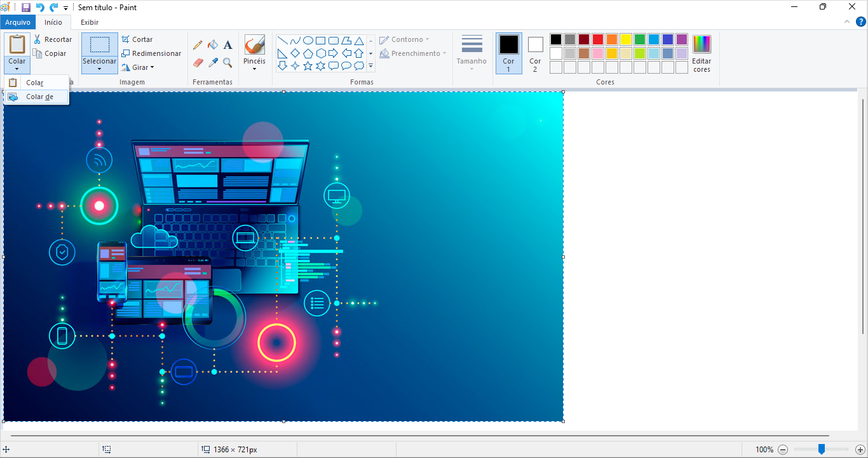Click the zoom slider handle

822,450
